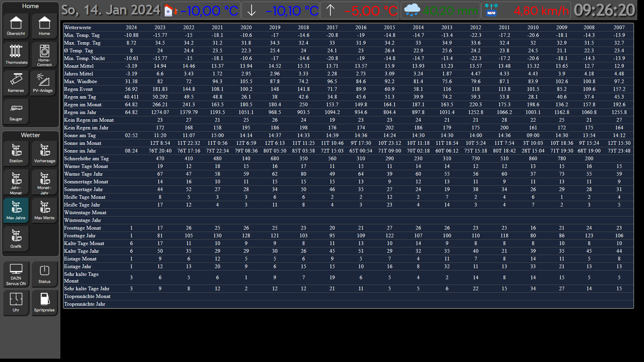This screenshot has width=644, height=362.
Task: Open the Vorhersage weather view
Action: (45, 153)
